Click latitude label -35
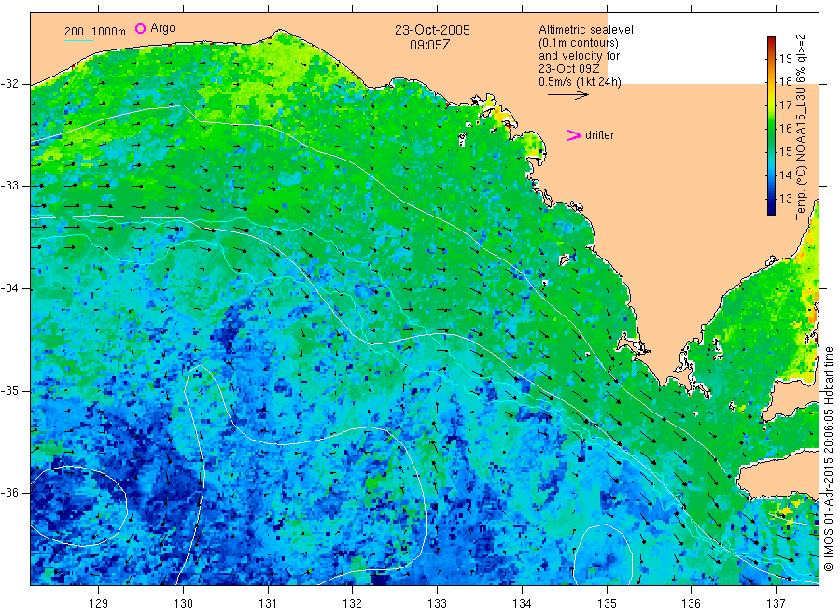Screen dimensions: 840x616 pos(9,391)
